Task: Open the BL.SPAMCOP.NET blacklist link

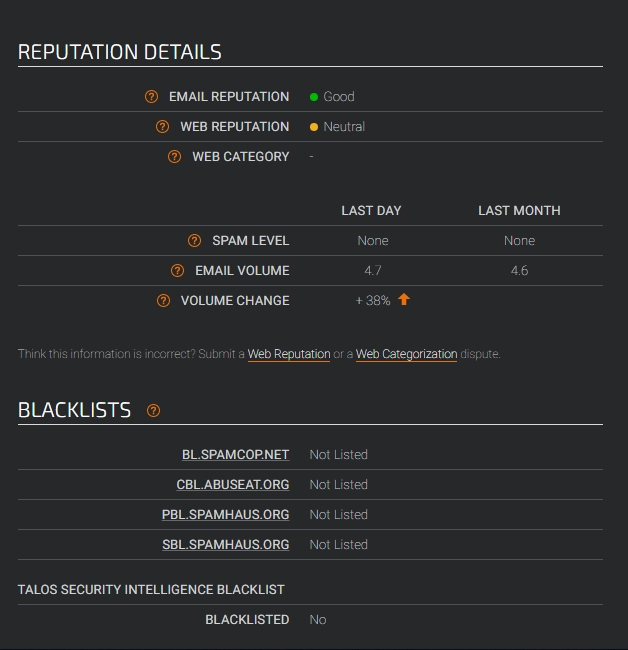Action: (235, 455)
